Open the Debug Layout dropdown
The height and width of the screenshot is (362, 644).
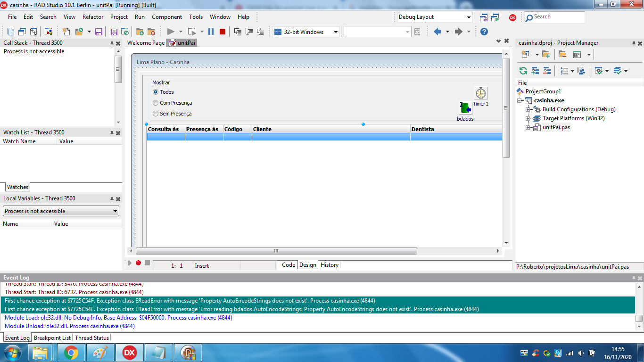pos(469,17)
